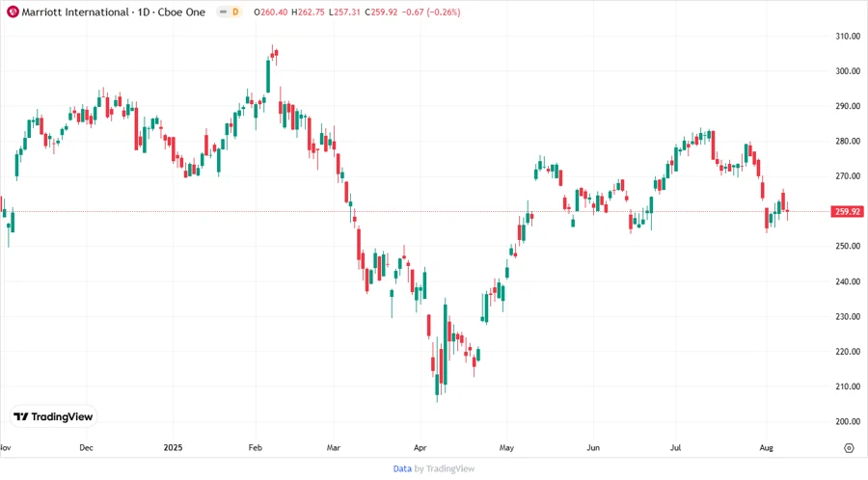Click the 310.00 price axis label

848,36
